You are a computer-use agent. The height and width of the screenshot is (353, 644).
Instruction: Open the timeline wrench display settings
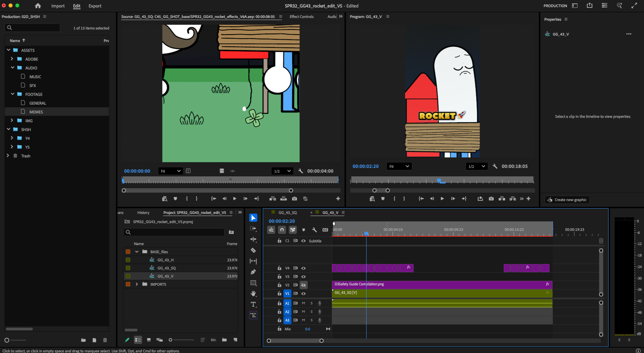[x=314, y=230]
